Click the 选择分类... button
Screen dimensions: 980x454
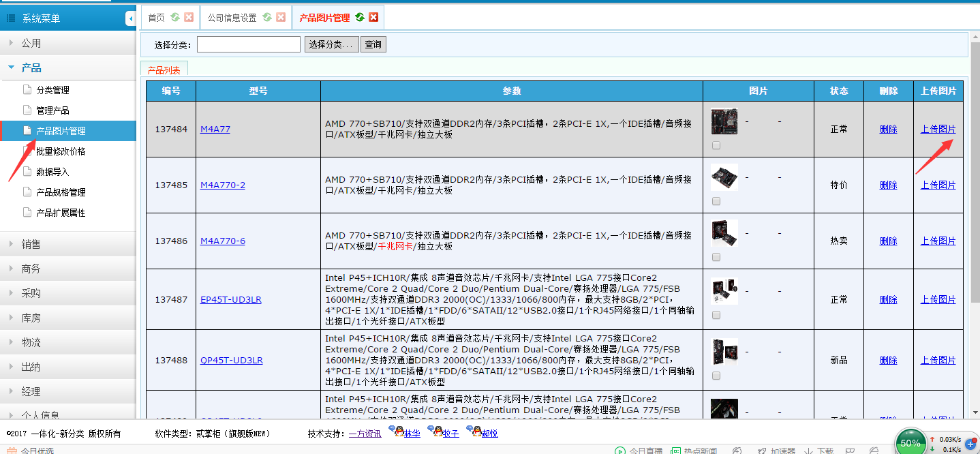(x=331, y=44)
